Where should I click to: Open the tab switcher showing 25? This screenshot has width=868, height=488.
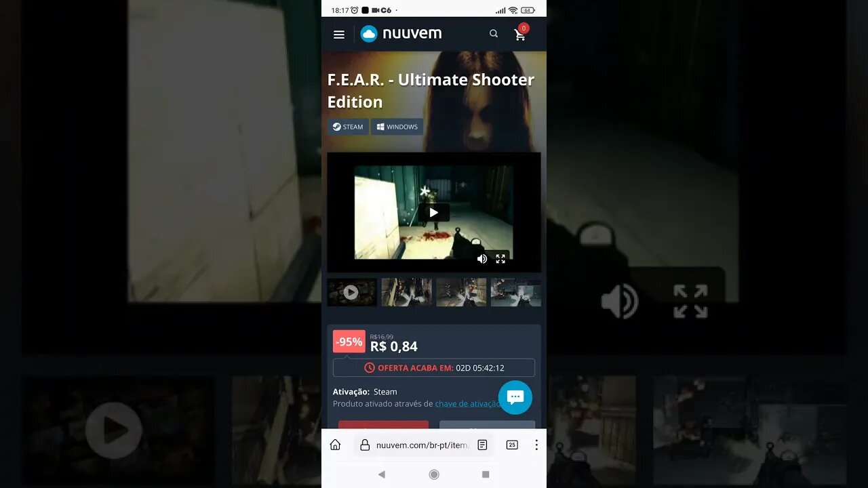click(x=512, y=445)
